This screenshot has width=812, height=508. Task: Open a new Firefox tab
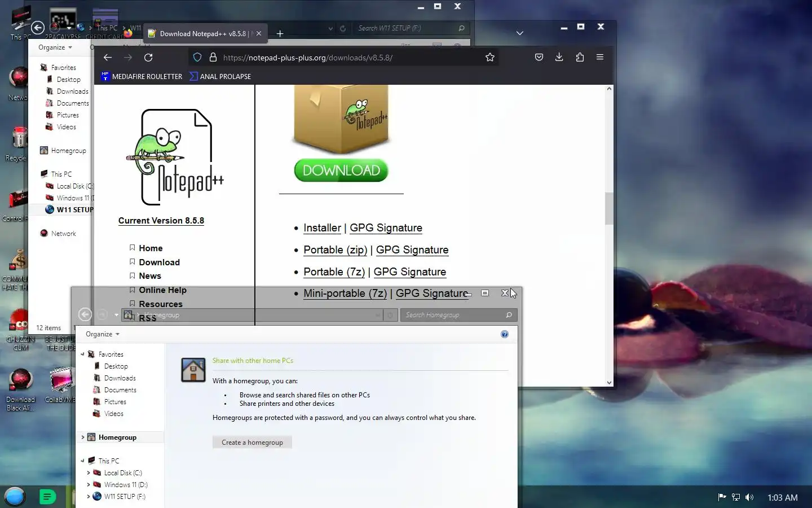(x=280, y=34)
